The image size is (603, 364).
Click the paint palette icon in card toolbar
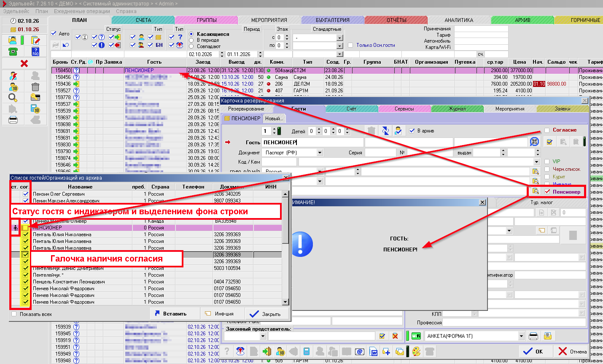(416, 351)
